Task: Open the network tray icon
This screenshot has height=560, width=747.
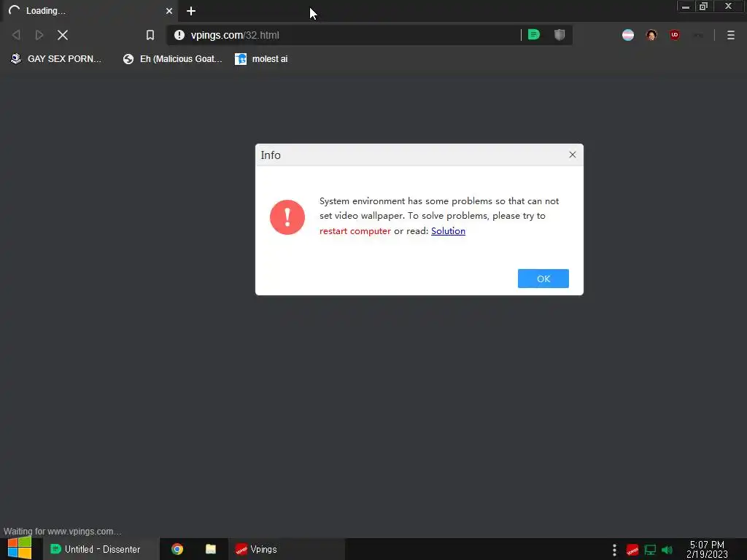Action: [x=650, y=550]
